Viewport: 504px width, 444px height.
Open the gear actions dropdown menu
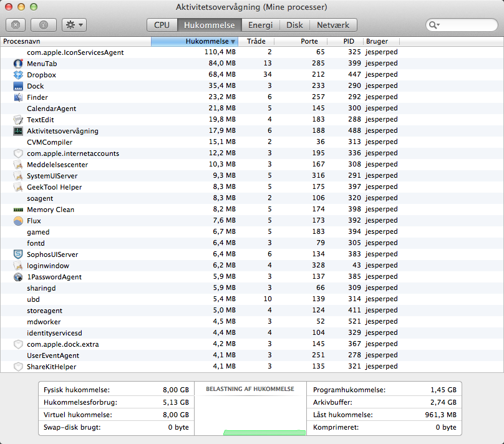pyautogui.click(x=74, y=25)
